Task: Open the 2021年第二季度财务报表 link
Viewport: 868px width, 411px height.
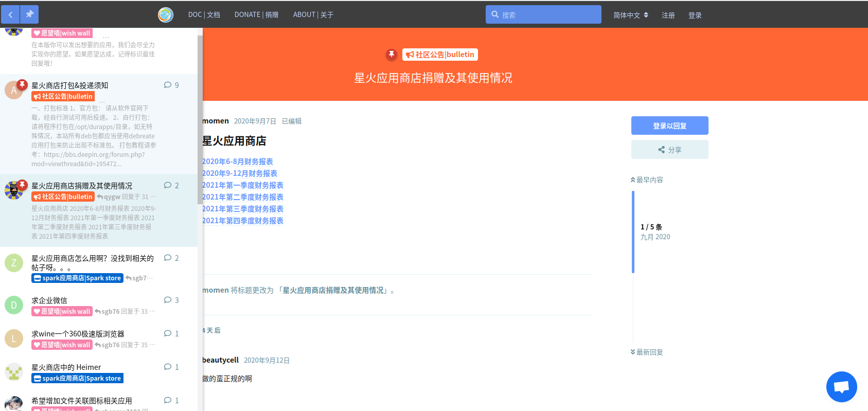Action: point(243,197)
